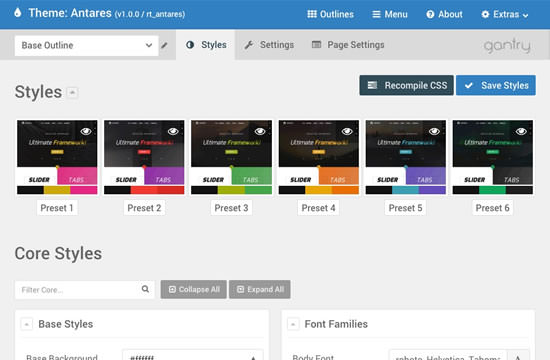The width and height of the screenshot is (550, 360).
Task: Click the gantry logo
Action: coord(507,46)
